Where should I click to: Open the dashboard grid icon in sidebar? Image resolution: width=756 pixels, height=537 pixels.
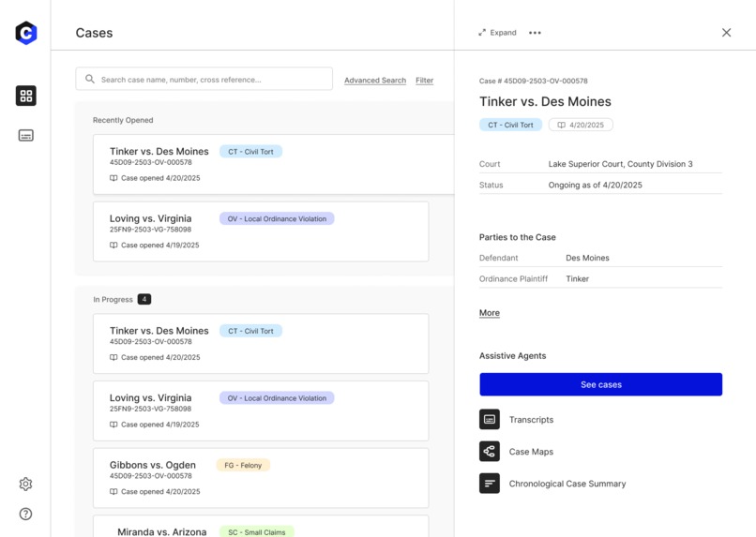[26, 96]
